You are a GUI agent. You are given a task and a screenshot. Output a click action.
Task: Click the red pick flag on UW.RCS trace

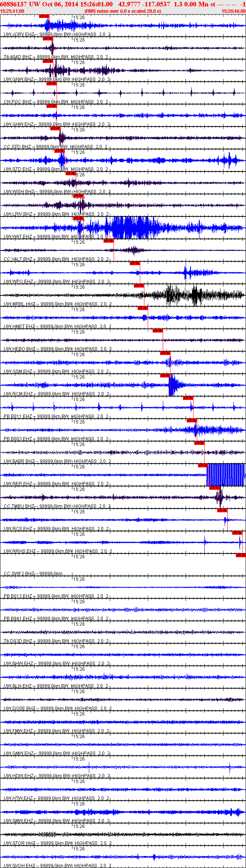tap(222, 510)
